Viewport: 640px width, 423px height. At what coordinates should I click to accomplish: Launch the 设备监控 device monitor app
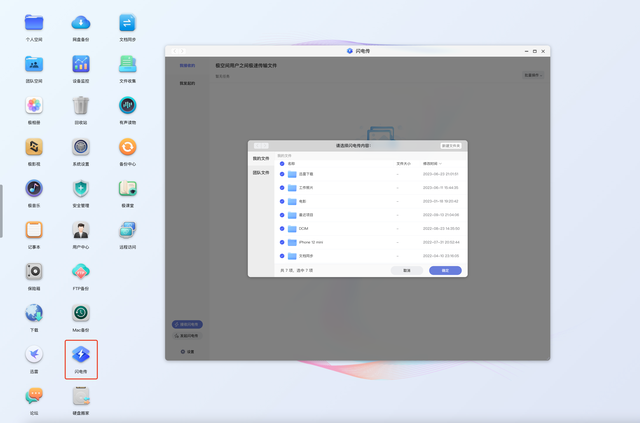tap(81, 65)
